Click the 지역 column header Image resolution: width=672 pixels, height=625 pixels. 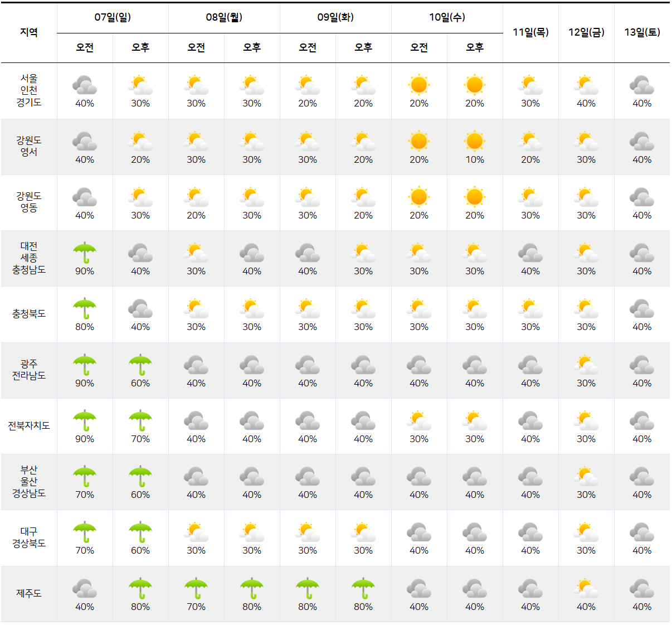pos(29,32)
